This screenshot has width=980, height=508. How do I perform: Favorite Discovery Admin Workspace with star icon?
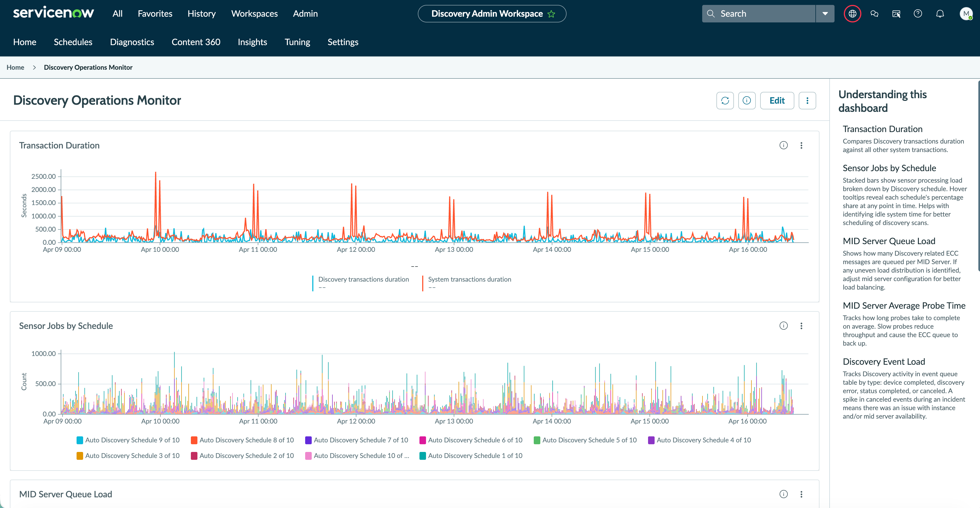point(551,14)
